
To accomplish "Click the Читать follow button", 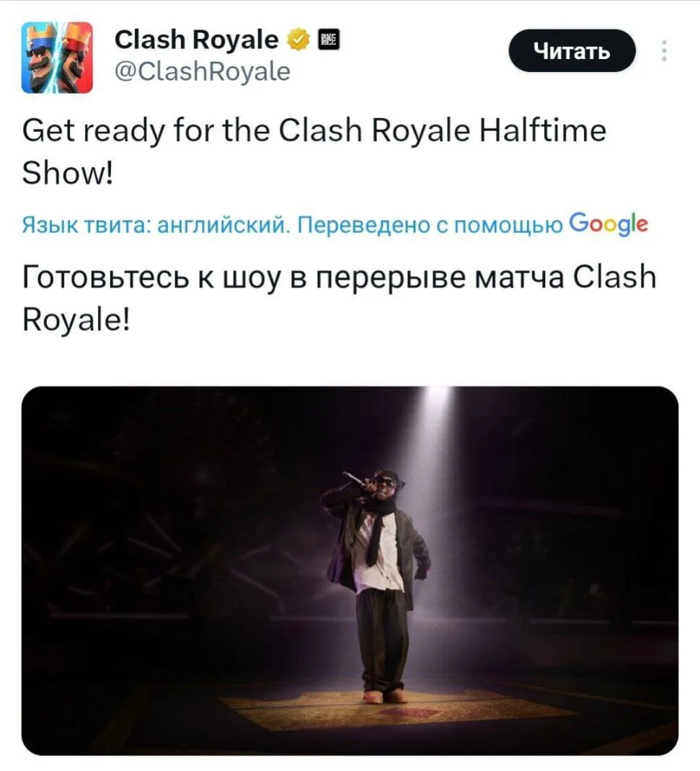I will (x=572, y=50).
